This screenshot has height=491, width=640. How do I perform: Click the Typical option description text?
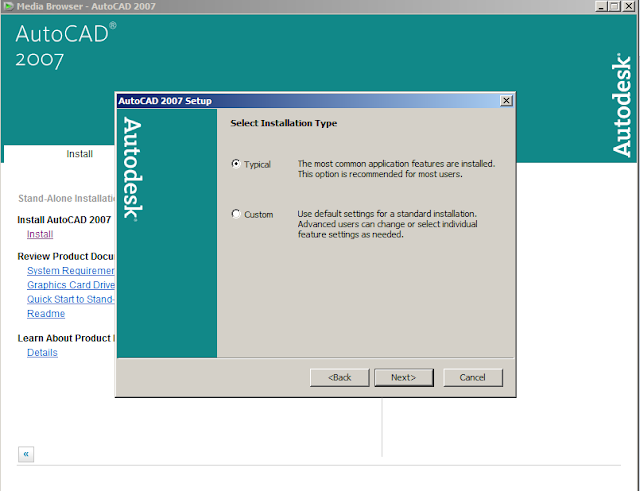click(x=396, y=169)
